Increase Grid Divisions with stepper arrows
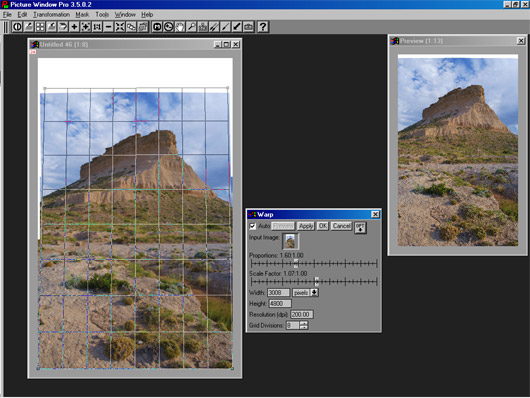This screenshot has width=530, height=398. pos(304,323)
